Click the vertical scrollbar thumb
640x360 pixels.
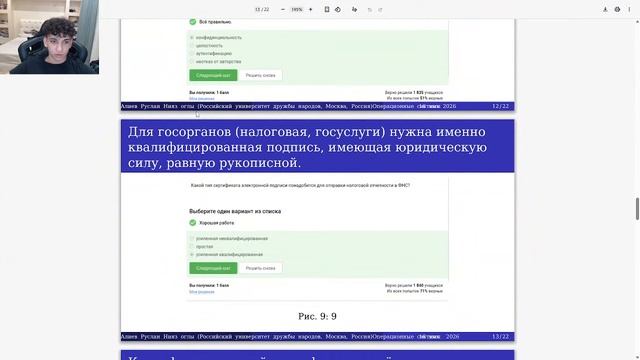[x=637, y=209]
